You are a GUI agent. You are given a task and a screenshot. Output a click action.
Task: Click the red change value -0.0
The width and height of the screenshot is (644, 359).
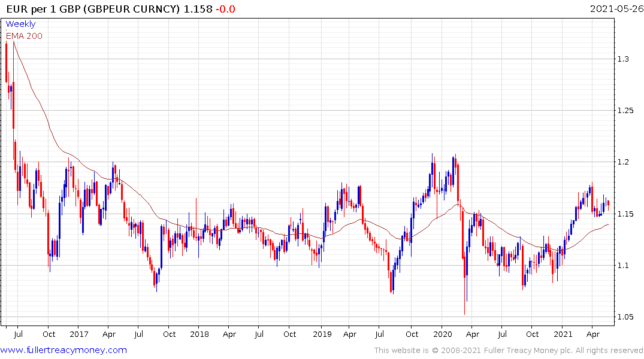click(x=225, y=9)
